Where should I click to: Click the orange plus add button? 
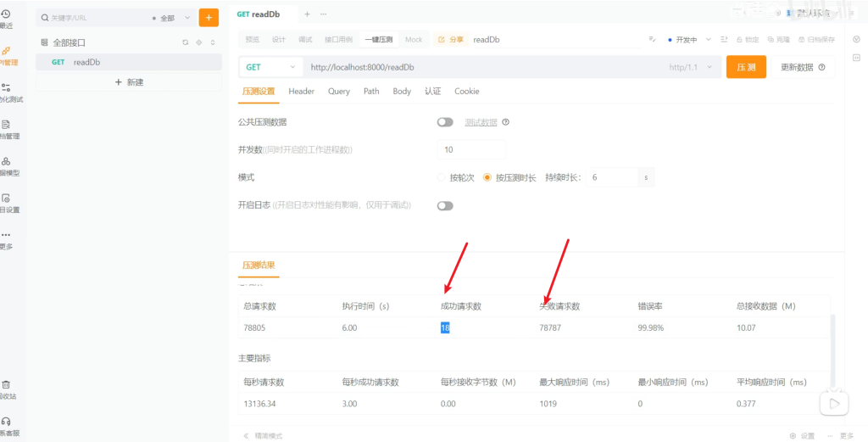point(209,17)
